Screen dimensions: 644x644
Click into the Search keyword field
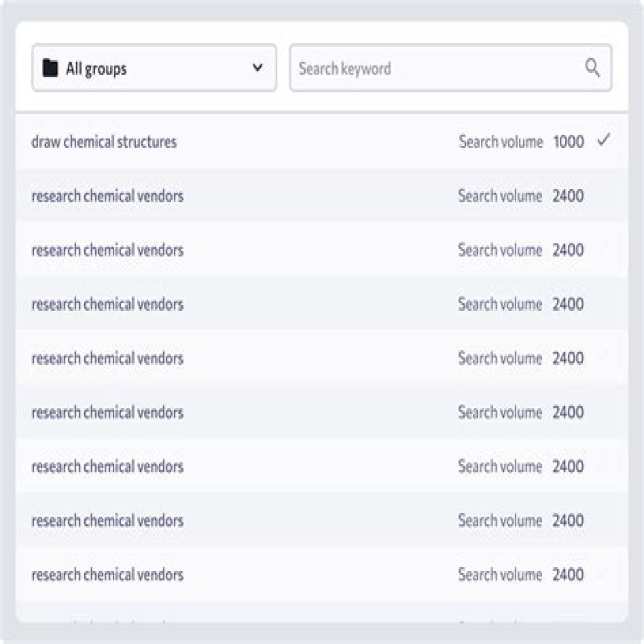(450, 68)
